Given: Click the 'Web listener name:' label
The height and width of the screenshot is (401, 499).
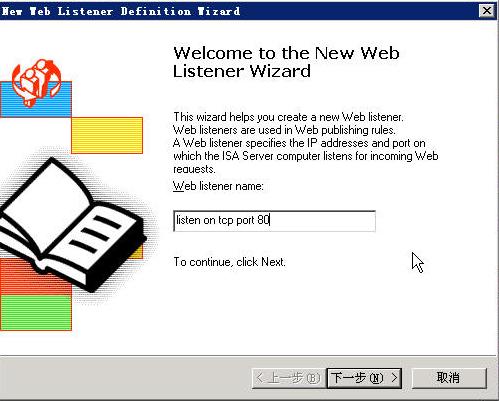Looking at the screenshot, I should 218,186.
